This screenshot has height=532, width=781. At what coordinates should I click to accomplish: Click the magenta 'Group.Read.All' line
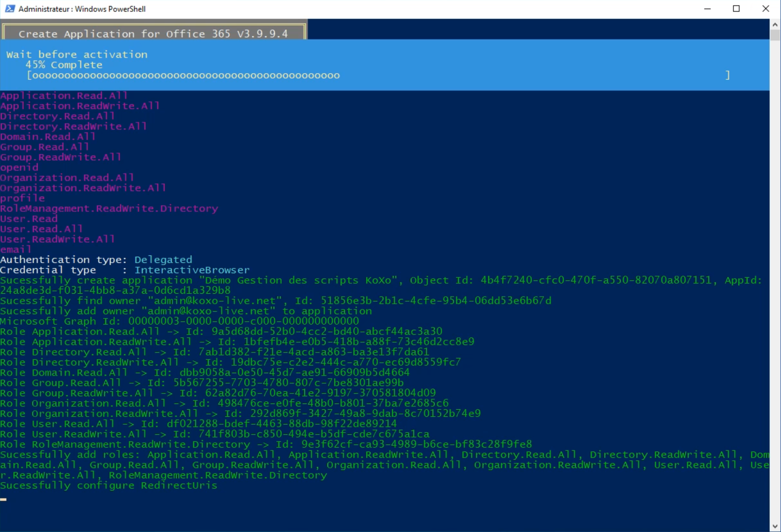point(45,147)
